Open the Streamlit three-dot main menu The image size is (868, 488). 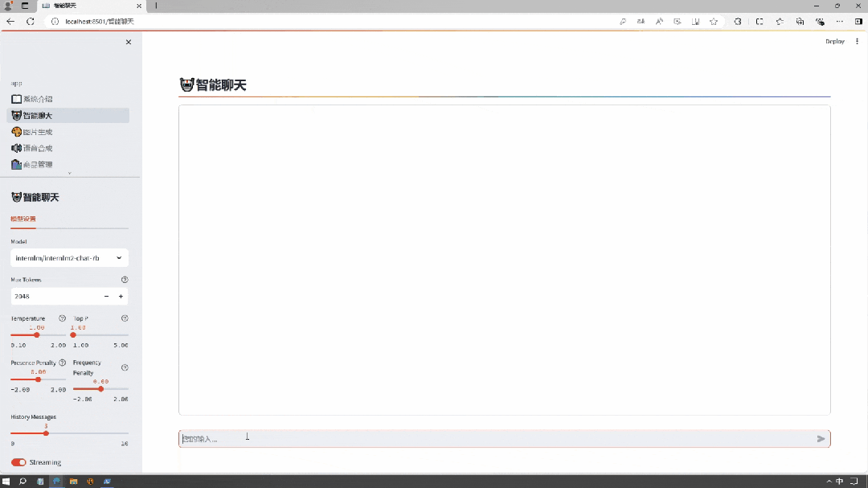(x=857, y=42)
